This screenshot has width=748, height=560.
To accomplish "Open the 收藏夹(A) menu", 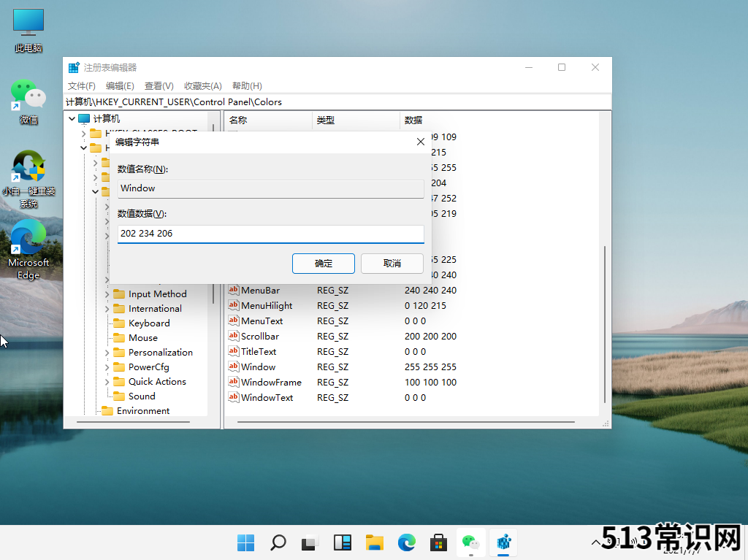I will pyautogui.click(x=202, y=86).
